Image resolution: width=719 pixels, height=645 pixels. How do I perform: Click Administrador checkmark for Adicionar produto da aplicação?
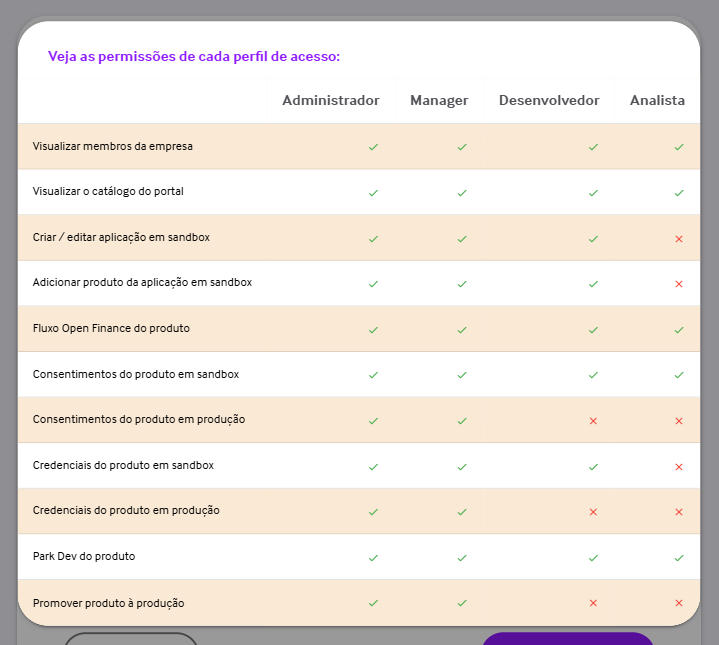[x=373, y=284]
